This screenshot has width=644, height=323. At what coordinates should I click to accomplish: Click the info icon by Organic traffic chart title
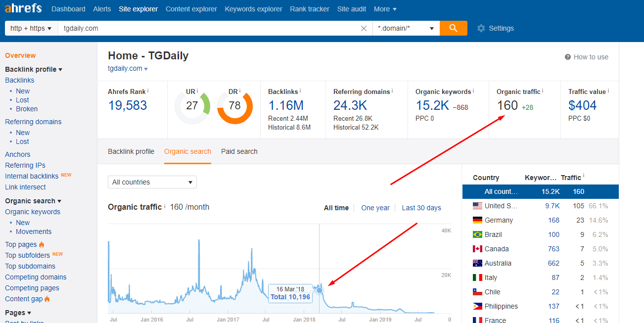click(x=165, y=207)
